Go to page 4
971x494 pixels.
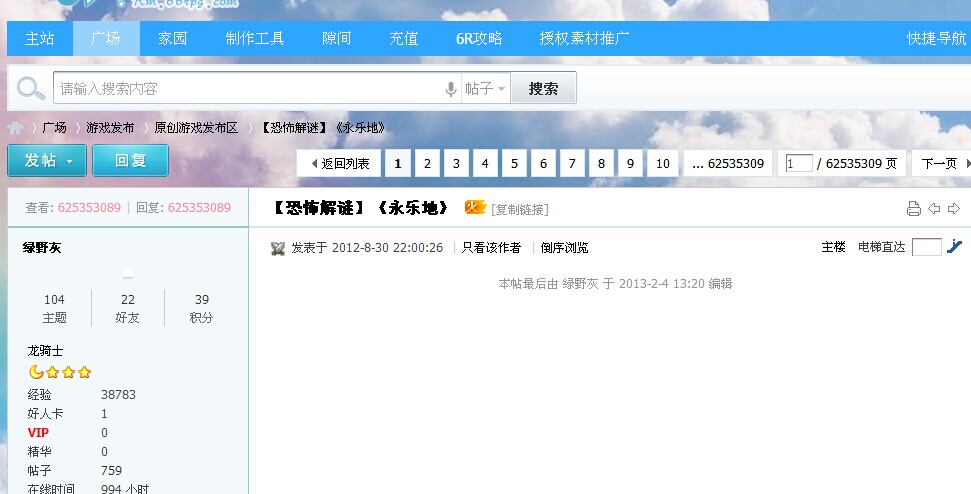click(485, 163)
